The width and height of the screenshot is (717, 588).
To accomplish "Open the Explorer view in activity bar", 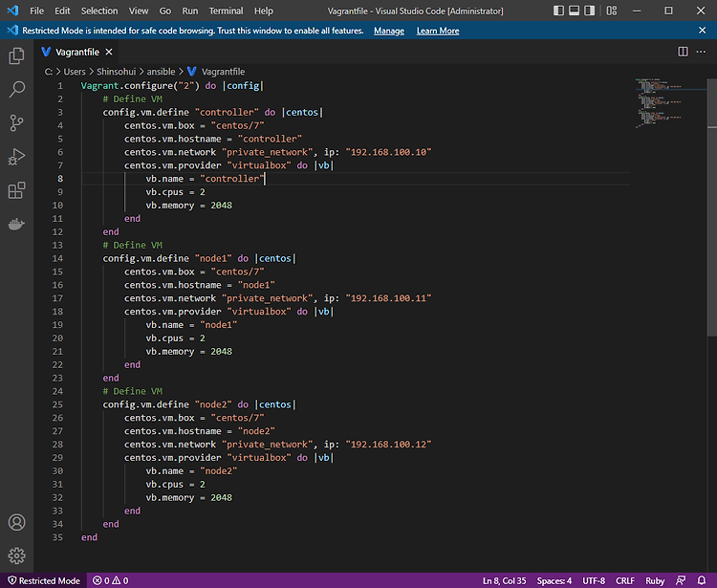I will (x=16, y=55).
